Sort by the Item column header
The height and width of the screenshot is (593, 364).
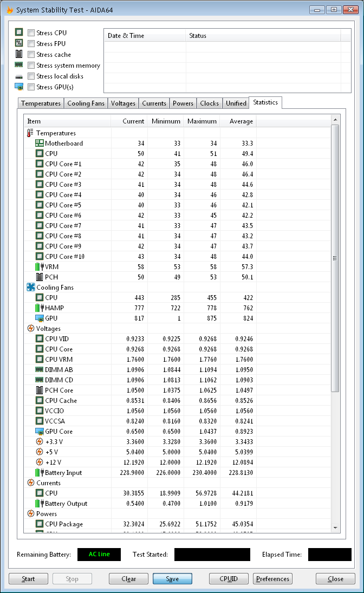tap(67, 121)
